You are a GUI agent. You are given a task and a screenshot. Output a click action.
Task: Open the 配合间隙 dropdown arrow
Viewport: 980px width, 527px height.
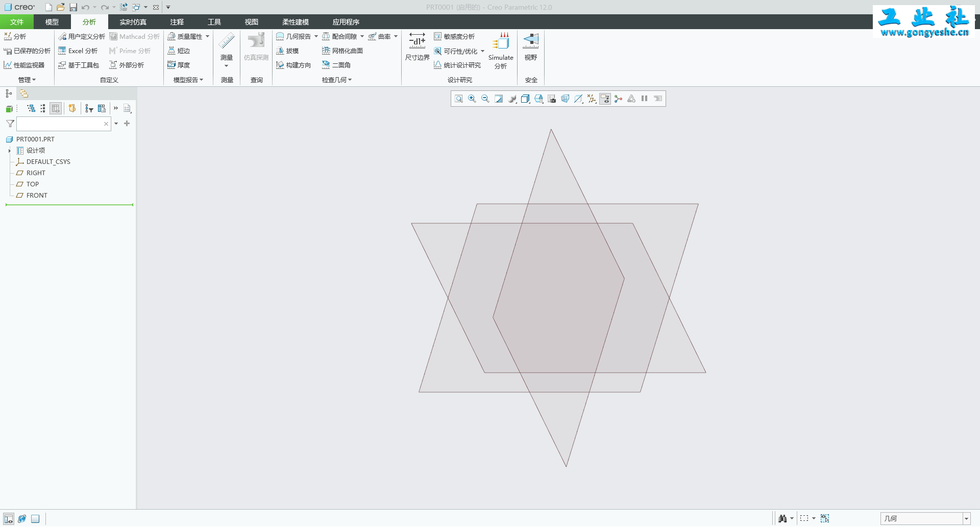coord(362,37)
